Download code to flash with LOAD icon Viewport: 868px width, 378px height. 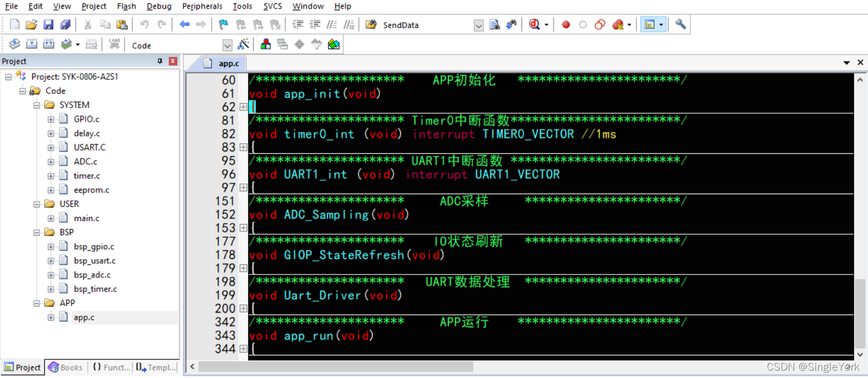coord(114,44)
